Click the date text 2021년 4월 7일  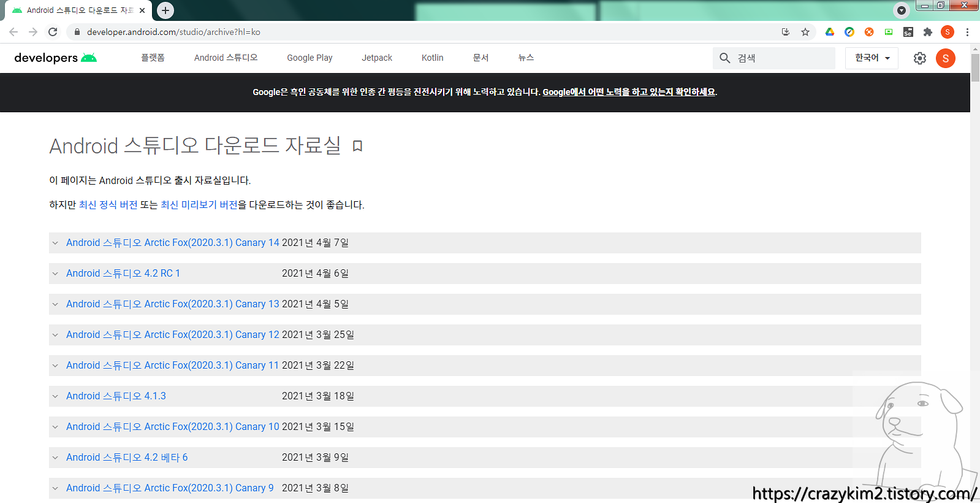pyautogui.click(x=315, y=243)
